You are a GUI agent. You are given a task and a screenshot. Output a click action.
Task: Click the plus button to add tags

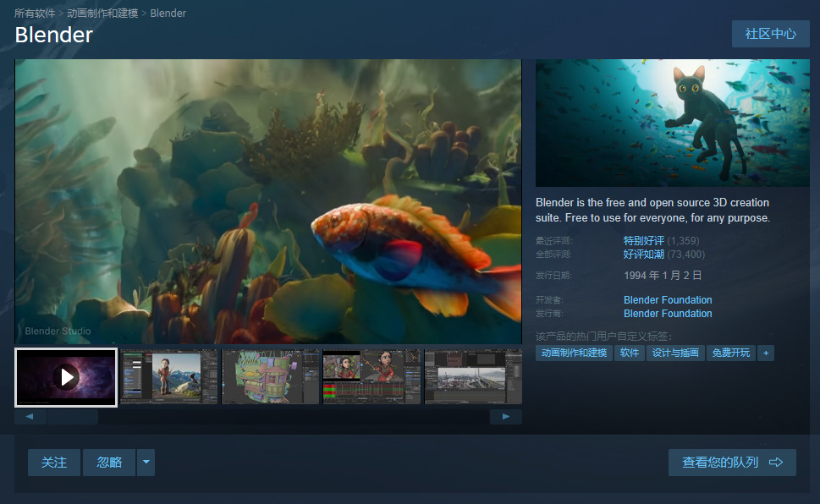(766, 353)
